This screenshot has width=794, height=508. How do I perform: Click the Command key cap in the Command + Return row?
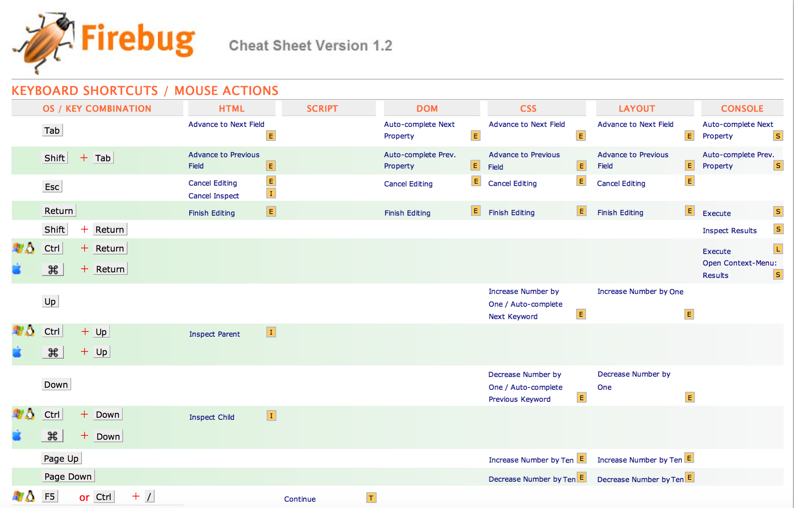pos(53,269)
